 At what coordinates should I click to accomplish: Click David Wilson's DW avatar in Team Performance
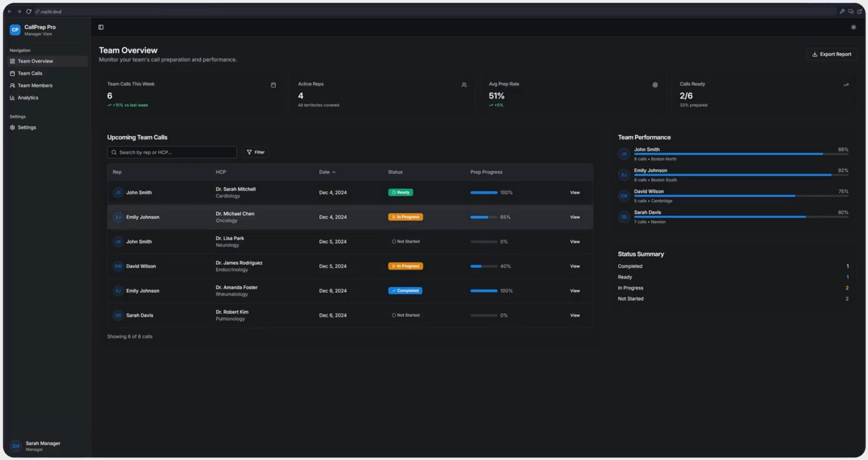coord(624,196)
